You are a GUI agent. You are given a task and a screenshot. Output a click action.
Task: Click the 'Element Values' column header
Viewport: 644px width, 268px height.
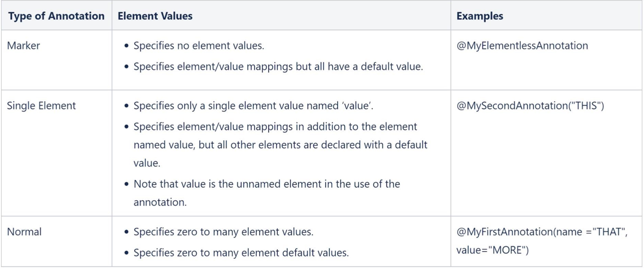155,16
